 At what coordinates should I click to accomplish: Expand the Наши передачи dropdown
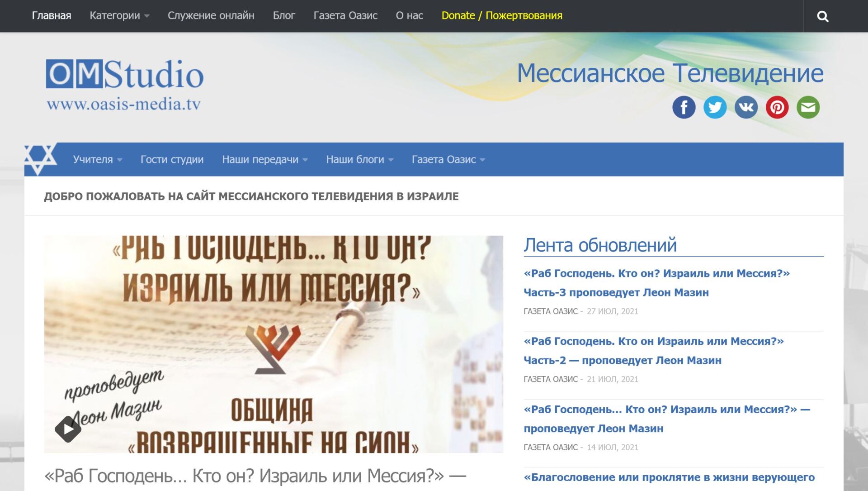[265, 159]
